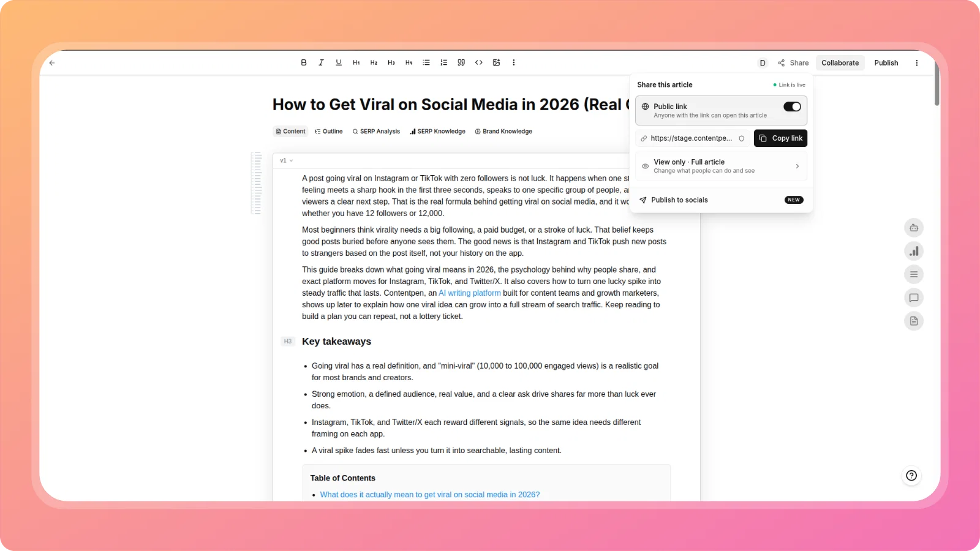
Task: Click the Publish button
Action: click(886, 63)
